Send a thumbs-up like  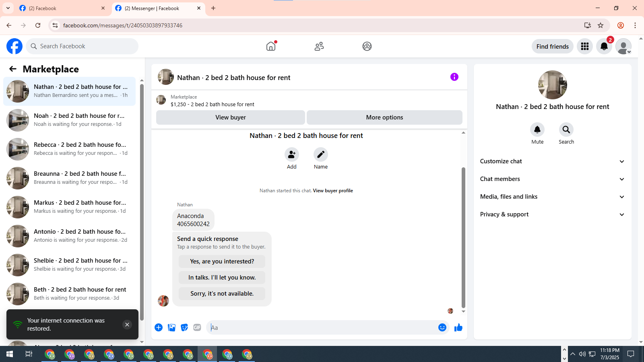[x=458, y=327]
